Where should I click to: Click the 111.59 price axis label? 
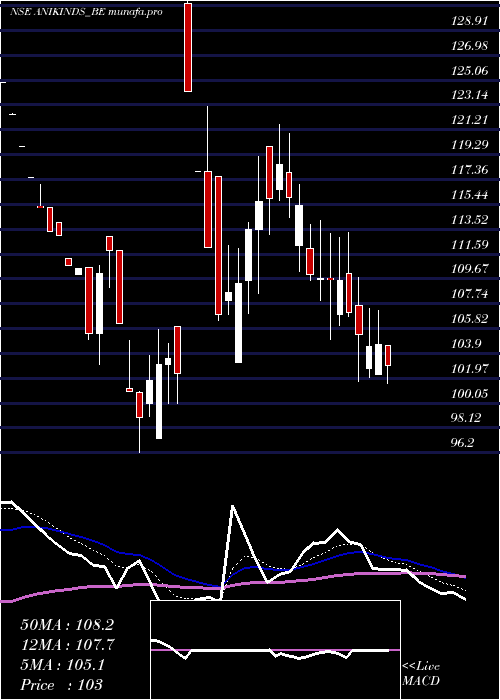tap(468, 245)
